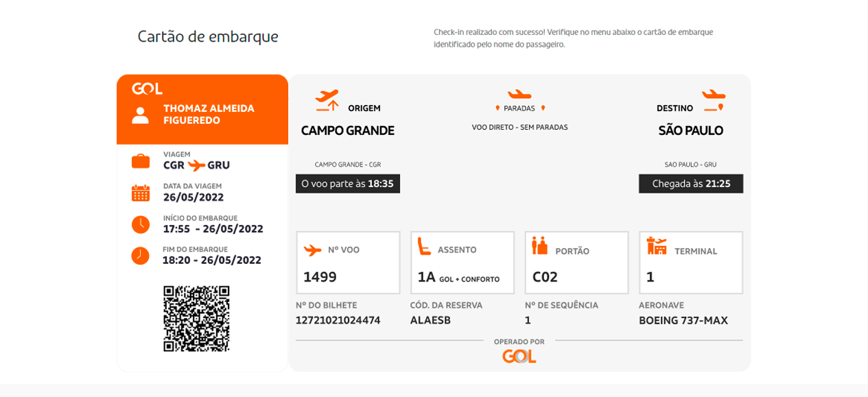Click the suitcase icon beside Viagem
The image size is (868, 397).
[141, 161]
